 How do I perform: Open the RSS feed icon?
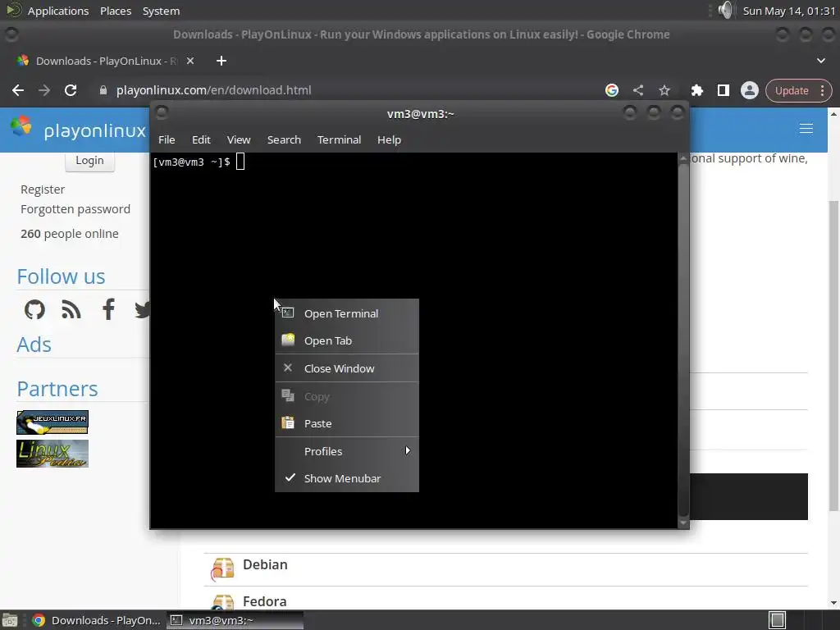tap(71, 309)
